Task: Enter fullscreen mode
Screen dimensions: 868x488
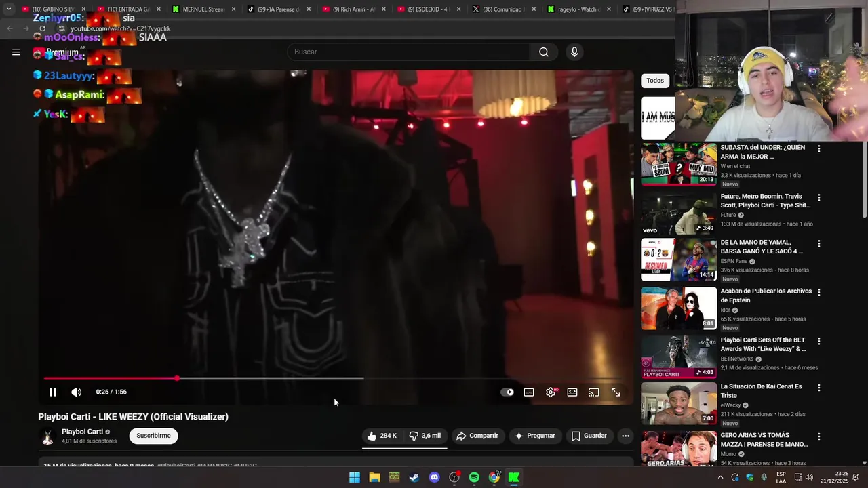Action: [x=616, y=392]
